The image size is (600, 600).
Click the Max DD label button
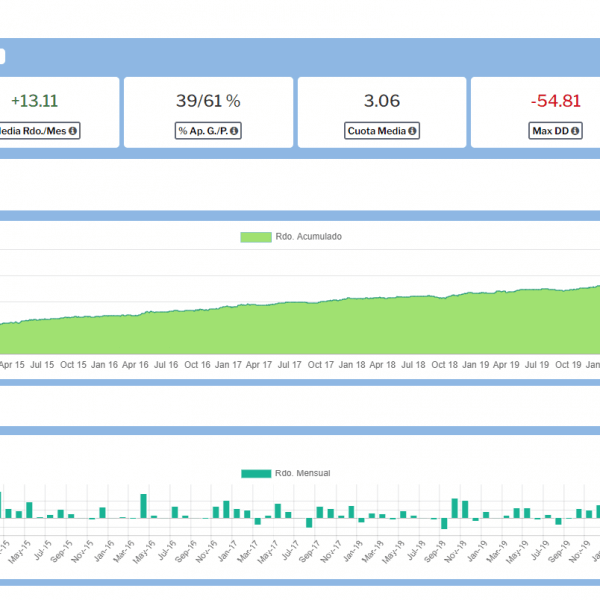pyautogui.click(x=555, y=131)
